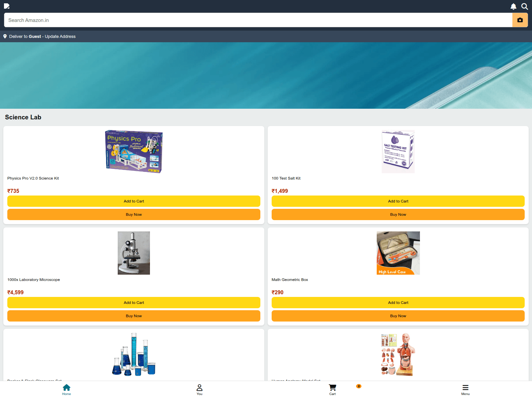Open the beaker and flask glassware image
The image size is (532, 399).
click(x=134, y=354)
